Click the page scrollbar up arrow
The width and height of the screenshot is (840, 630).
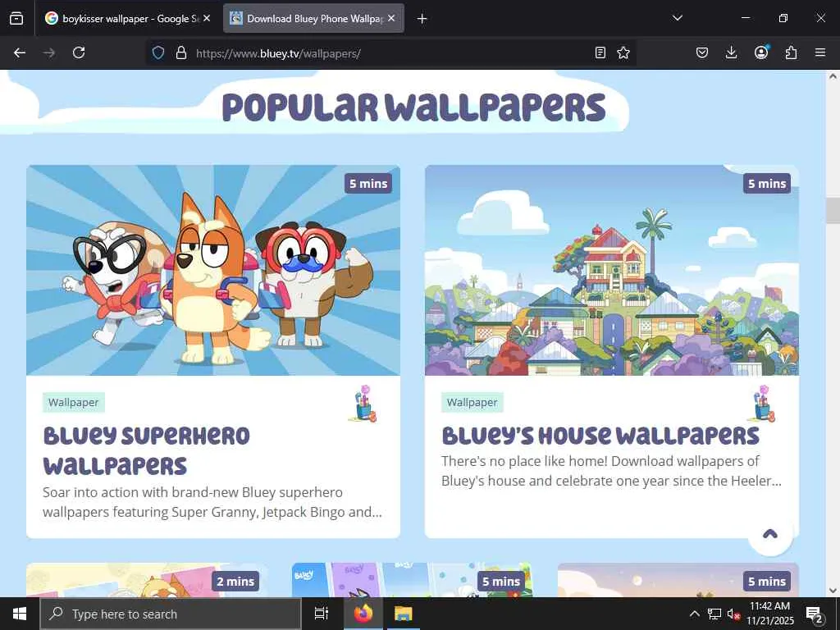pos(833,76)
